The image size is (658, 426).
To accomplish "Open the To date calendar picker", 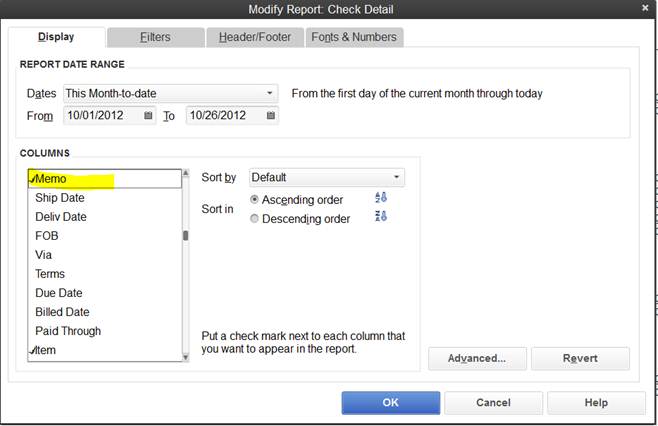I will pyautogui.click(x=271, y=116).
